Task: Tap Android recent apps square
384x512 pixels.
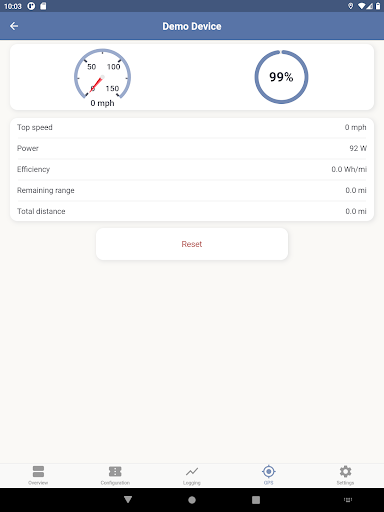Action: pyautogui.click(x=256, y=500)
